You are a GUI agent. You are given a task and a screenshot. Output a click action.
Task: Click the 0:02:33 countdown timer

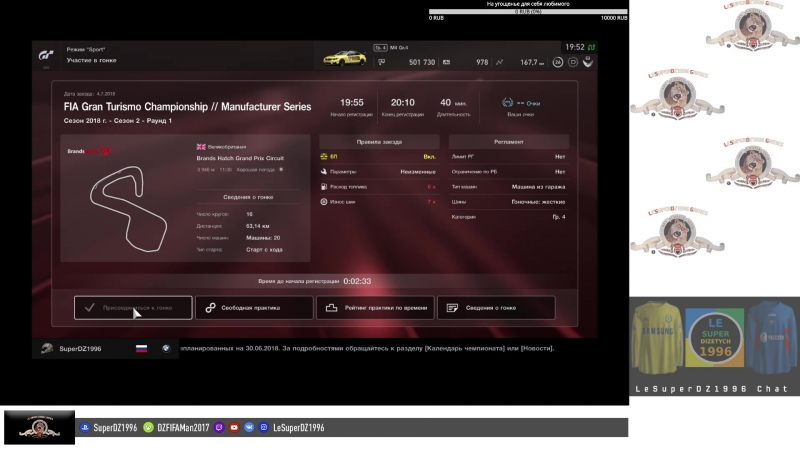pyautogui.click(x=357, y=281)
